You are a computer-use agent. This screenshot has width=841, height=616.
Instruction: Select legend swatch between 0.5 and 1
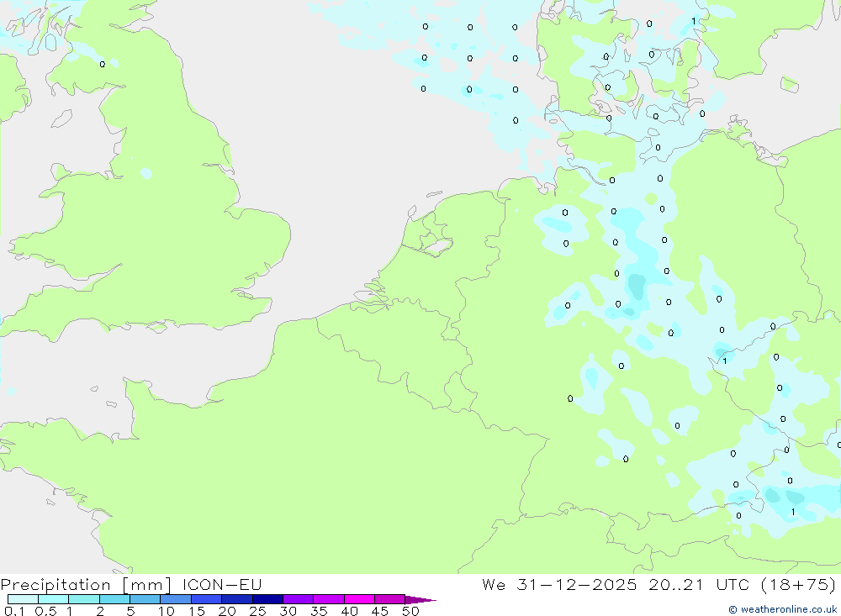tap(54, 599)
